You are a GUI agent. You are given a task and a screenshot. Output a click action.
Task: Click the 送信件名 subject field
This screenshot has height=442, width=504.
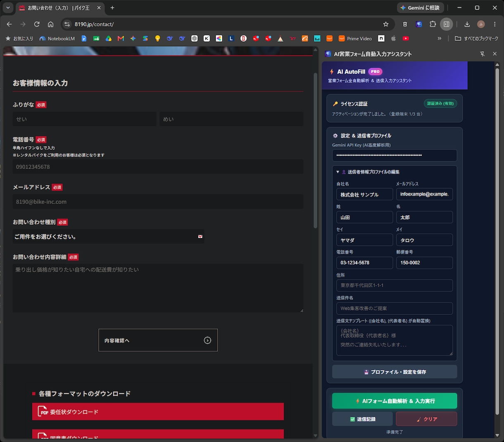coord(395,308)
